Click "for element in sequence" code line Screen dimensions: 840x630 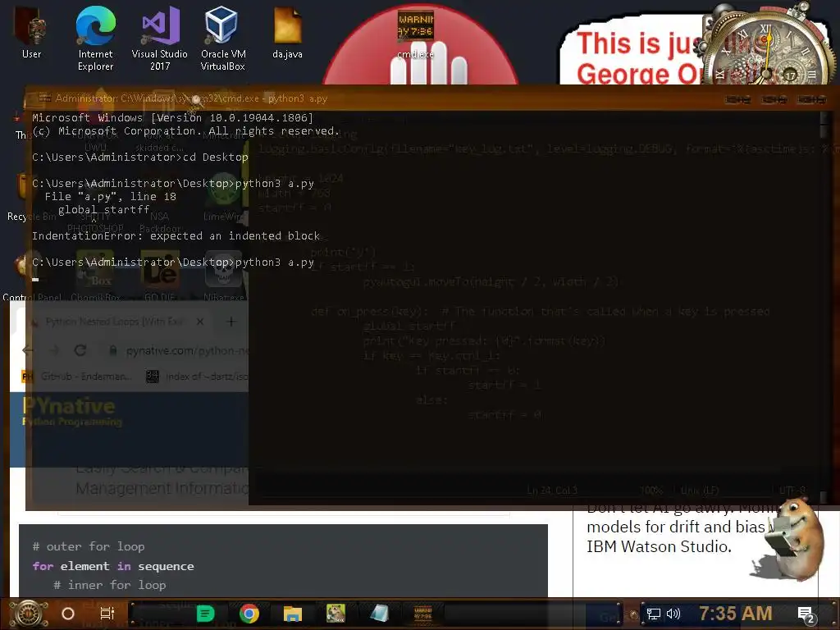coord(113,566)
